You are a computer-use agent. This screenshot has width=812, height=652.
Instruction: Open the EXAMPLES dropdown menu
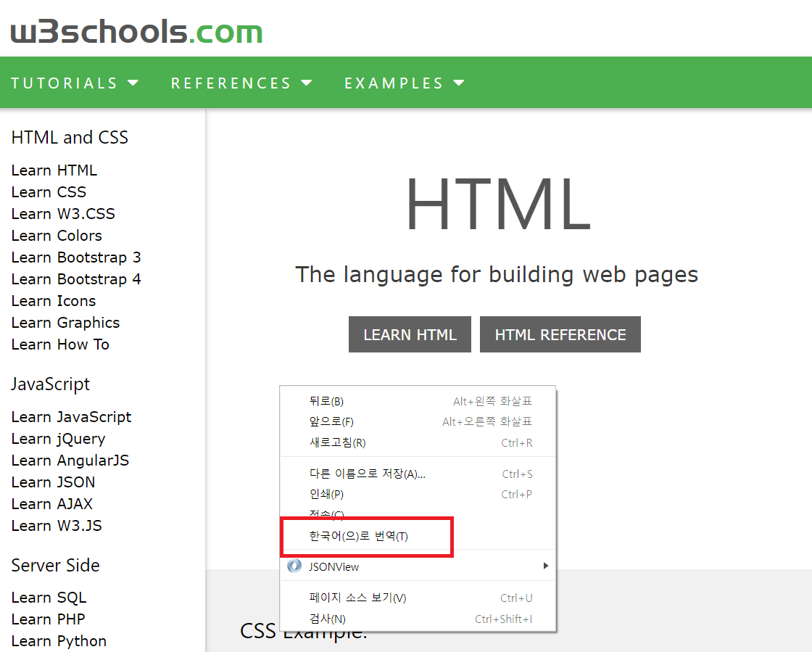pos(405,83)
